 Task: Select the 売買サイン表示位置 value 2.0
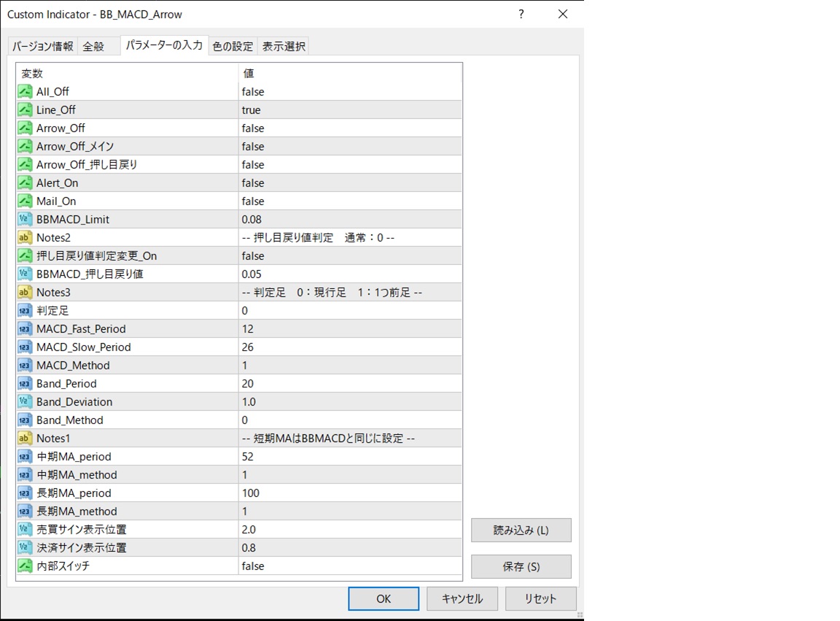pos(350,529)
